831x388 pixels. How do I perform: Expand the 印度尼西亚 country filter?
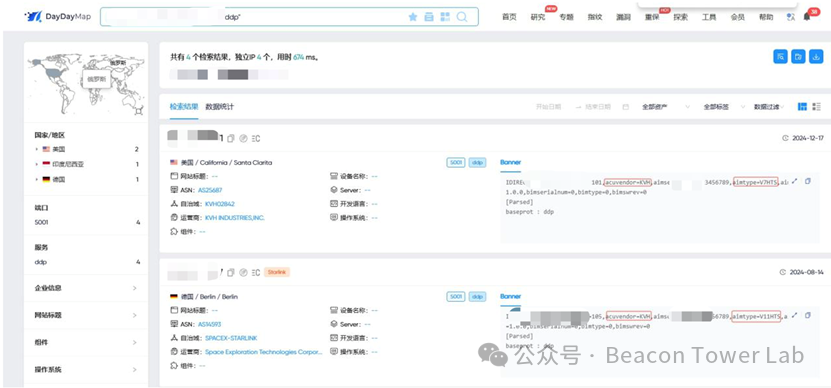[37, 164]
